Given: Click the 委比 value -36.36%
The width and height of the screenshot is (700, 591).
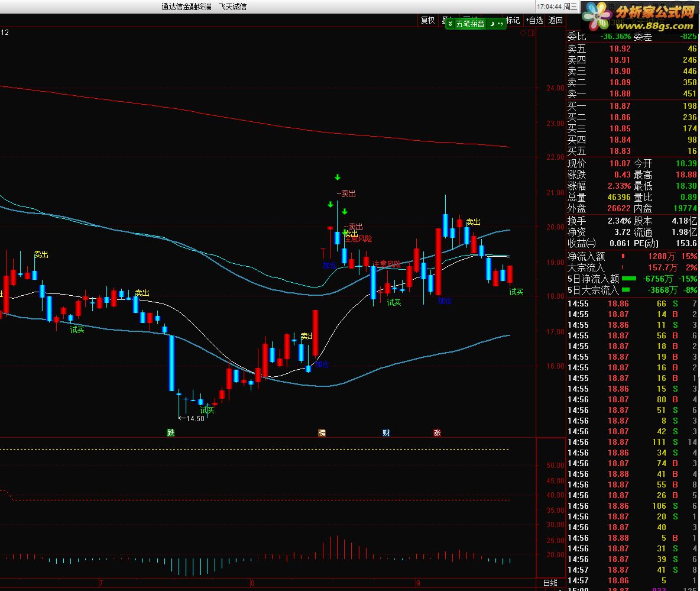Looking at the screenshot, I should click(615, 36).
